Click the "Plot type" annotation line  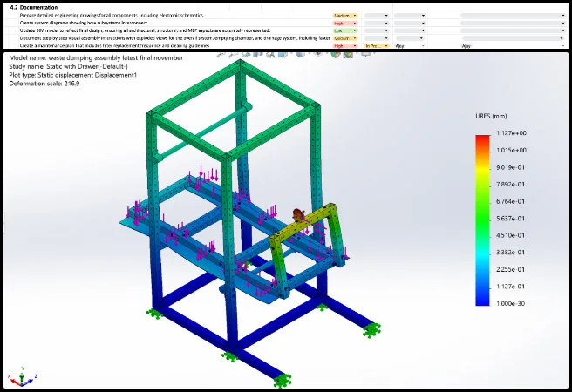[x=69, y=75]
